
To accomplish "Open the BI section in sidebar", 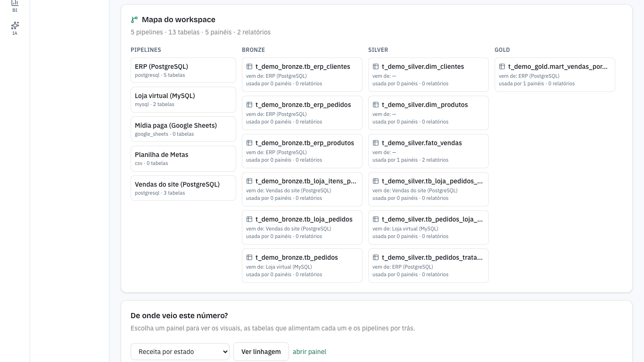I will (x=15, y=5).
